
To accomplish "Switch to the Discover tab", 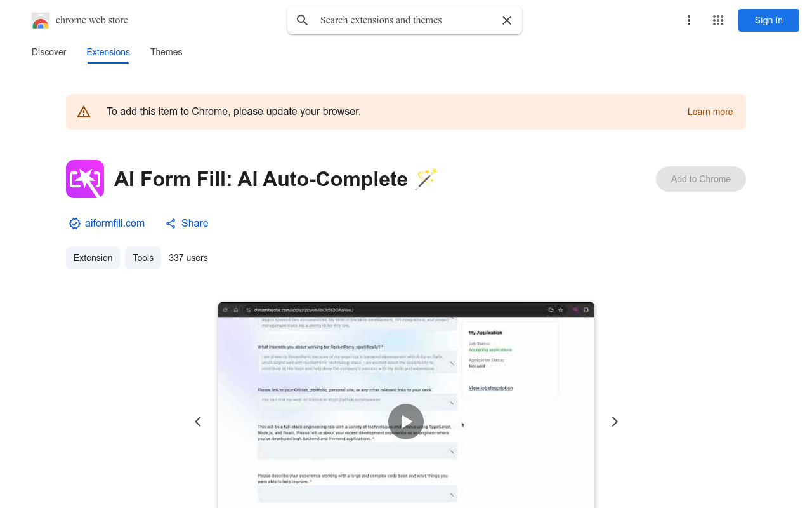I will pos(49,52).
